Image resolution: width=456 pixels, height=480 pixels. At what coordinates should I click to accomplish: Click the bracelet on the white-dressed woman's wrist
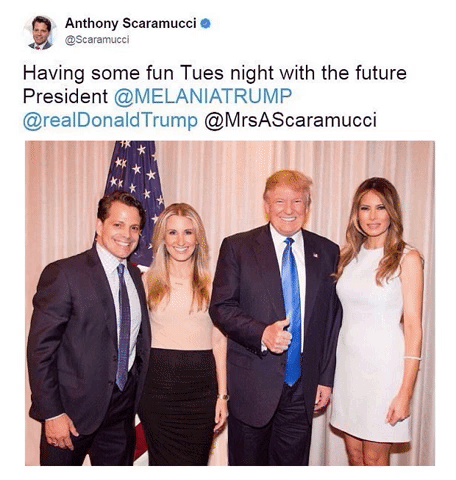(413, 358)
